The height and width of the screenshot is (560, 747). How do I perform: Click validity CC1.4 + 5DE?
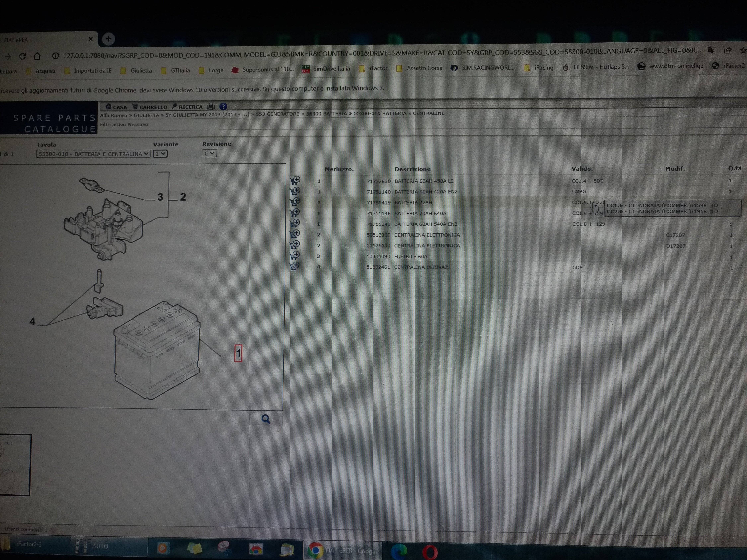587,181
